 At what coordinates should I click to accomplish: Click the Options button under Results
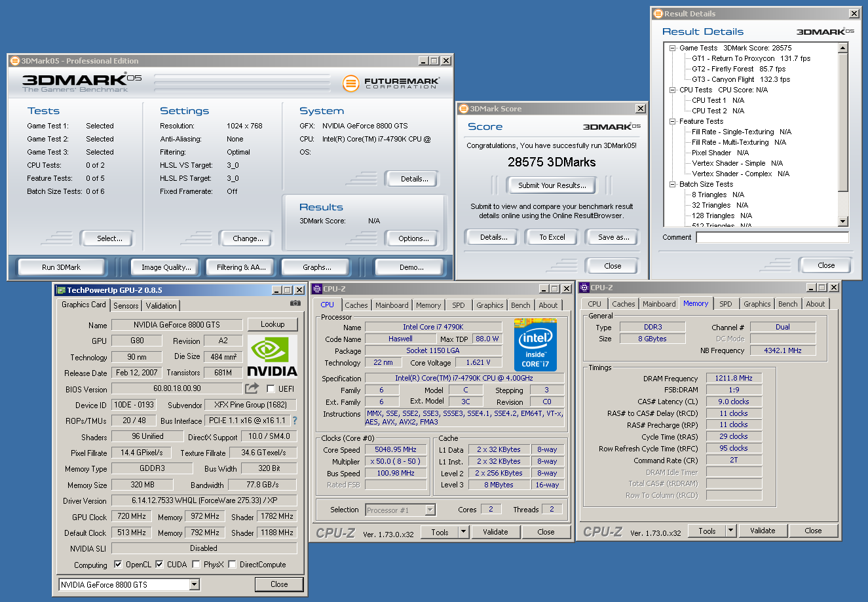(413, 238)
